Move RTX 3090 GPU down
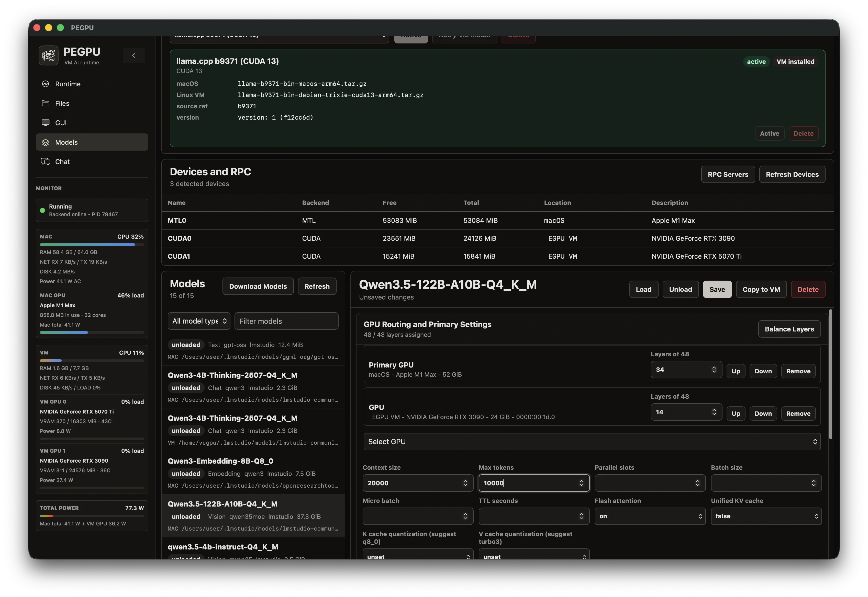 [x=763, y=413]
